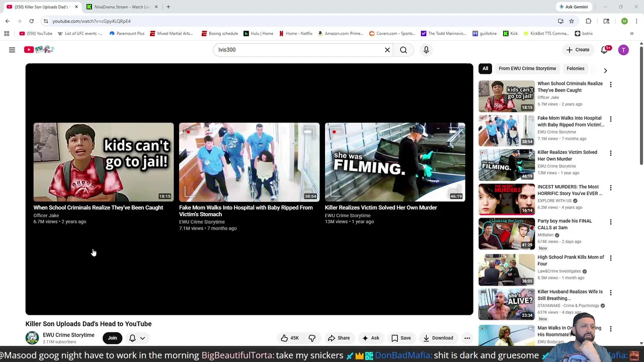Bookmark this page with star icon
The width and height of the screenshot is (644, 362).
572,21
